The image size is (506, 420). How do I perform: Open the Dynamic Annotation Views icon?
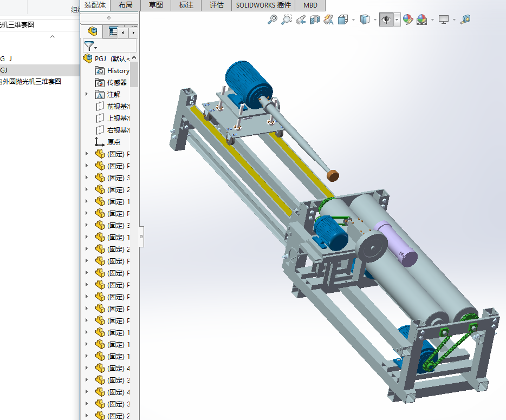[x=329, y=19]
